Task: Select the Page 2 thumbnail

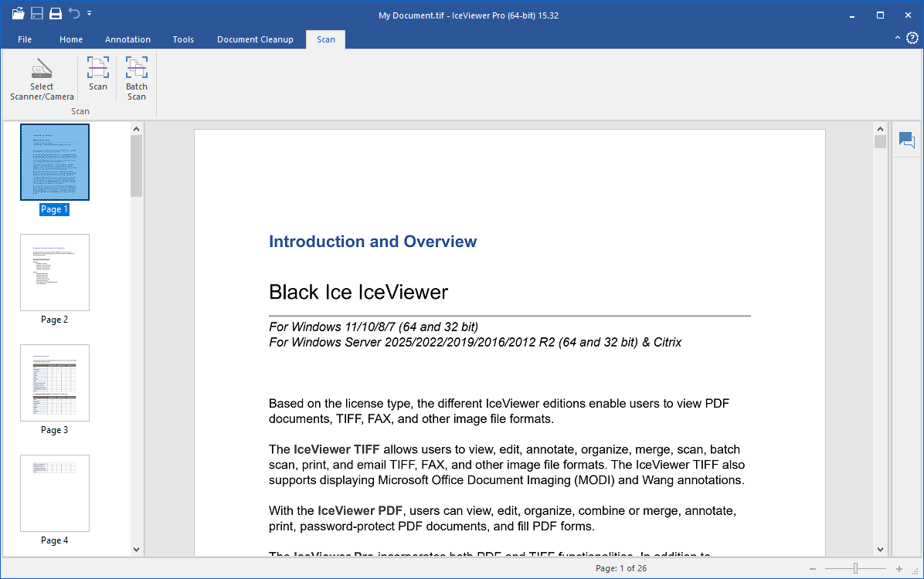Action: [55, 272]
